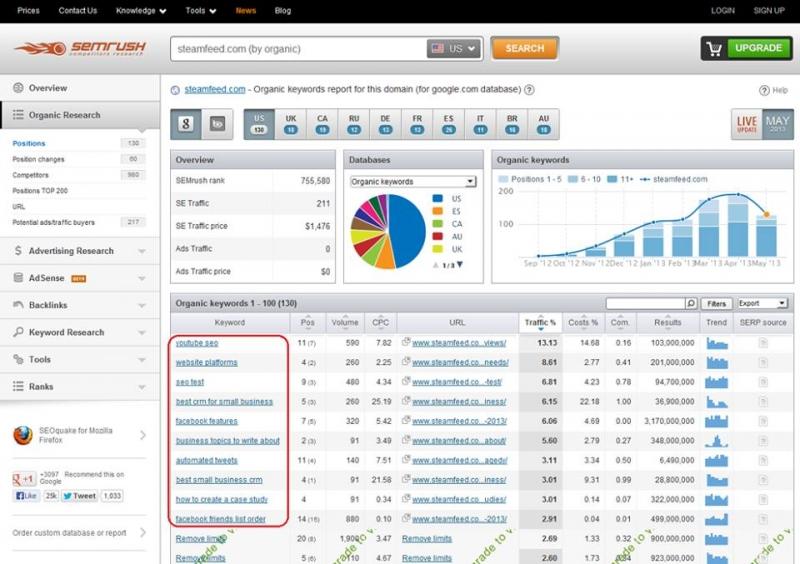Open the youtube seo keyword link
Viewport: 800px width, 564px height.
point(197,343)
